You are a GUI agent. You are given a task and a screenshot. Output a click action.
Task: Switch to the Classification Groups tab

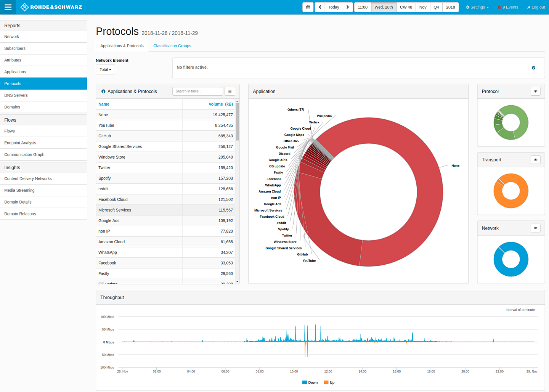pyautogui.click(x=172, y=45)
